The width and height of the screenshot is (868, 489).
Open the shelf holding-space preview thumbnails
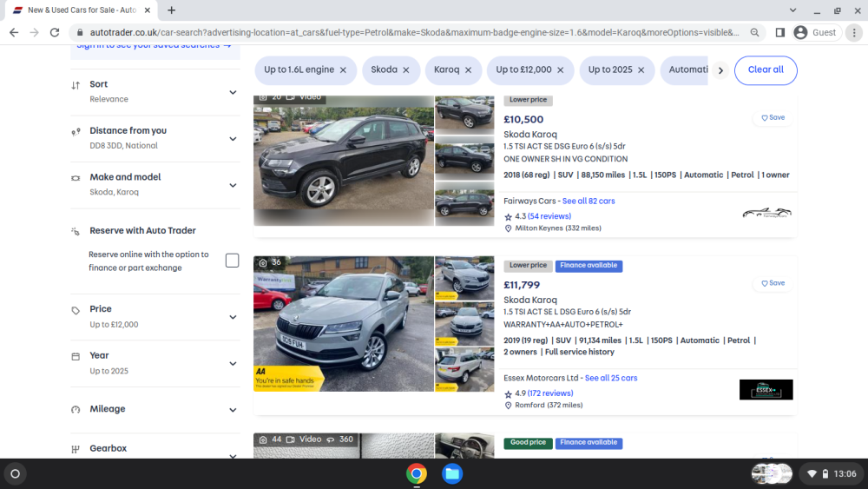pos(772,473)
